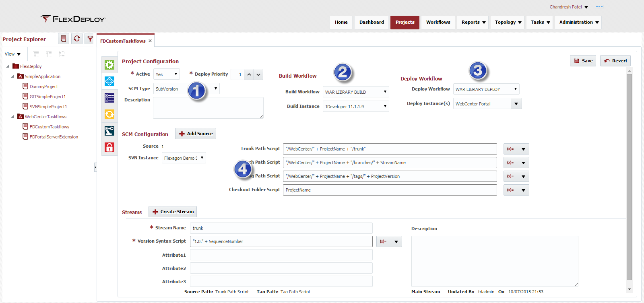Click the SimpleApplication application icon

tap(21, 76)
